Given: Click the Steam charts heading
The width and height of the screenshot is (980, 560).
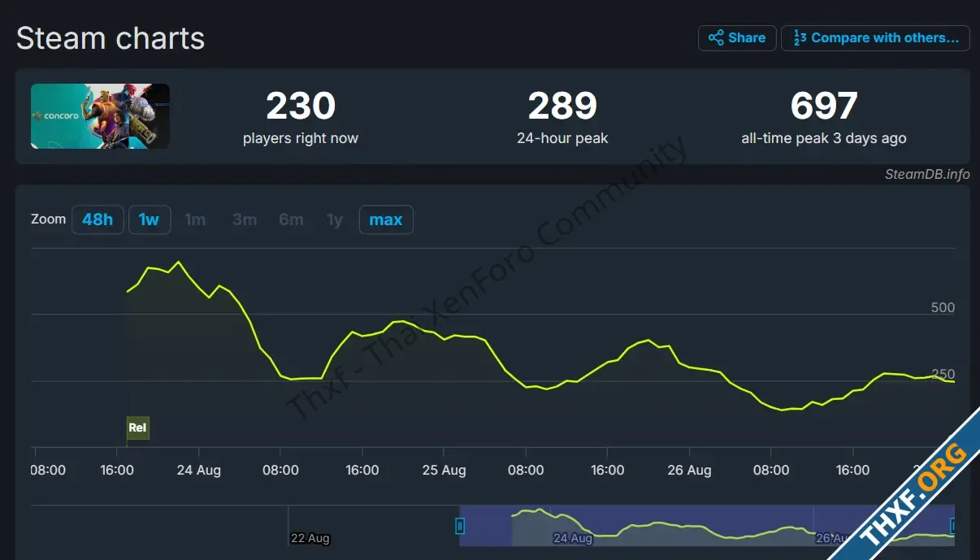Looking at the screenshot, I should pyautogui.click(x=111, y=38).
